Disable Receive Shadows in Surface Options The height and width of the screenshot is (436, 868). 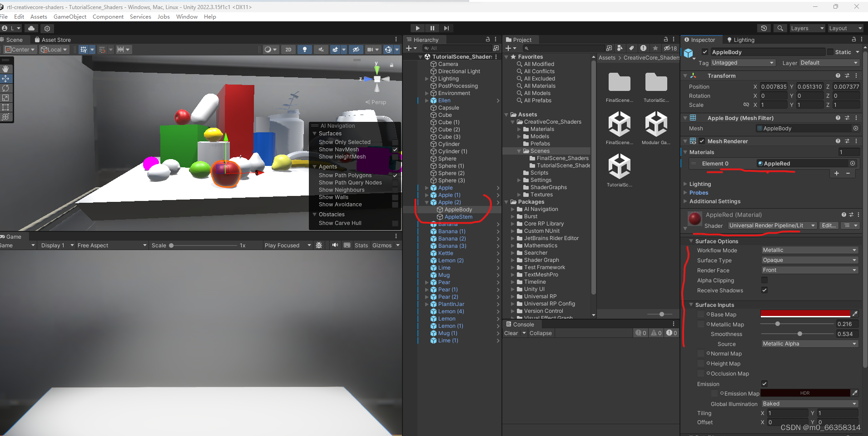(764, 291)
